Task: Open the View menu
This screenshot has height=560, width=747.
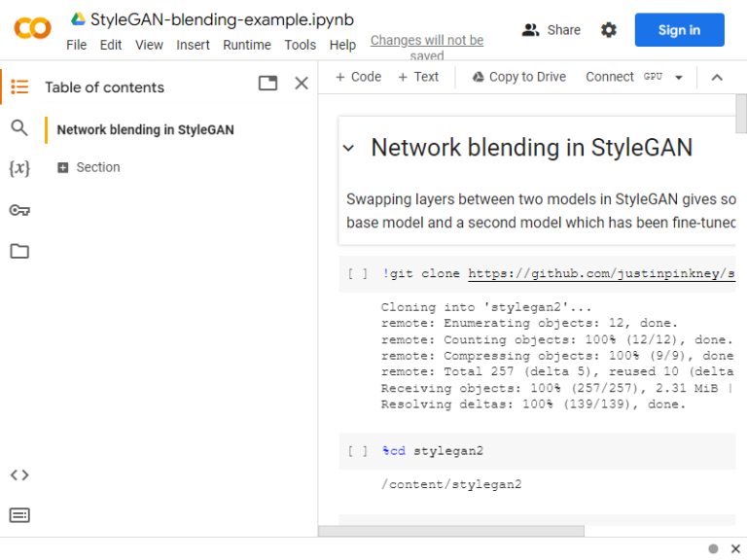Action: [x=149, y=45]
